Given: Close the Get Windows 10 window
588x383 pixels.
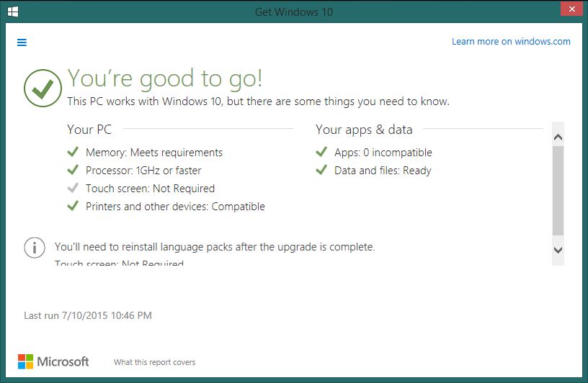Looking at the screenshot, I should [571, 9].
